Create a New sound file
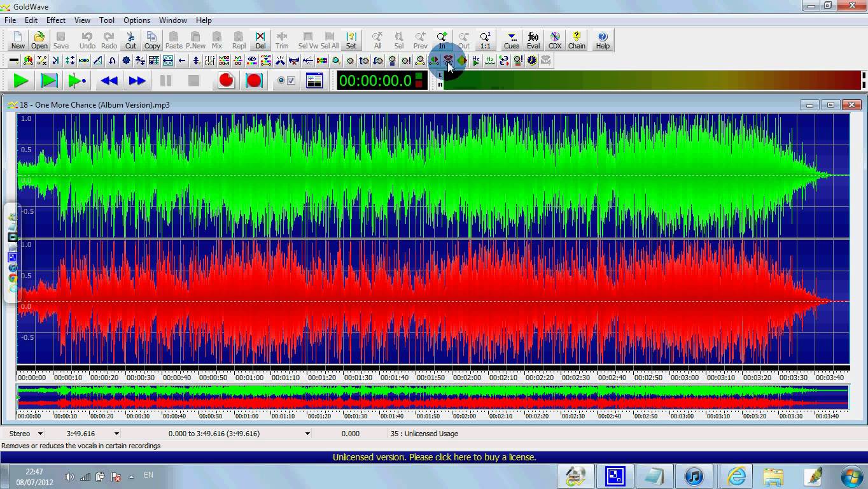The height and width of the screenshot is (489, 868). [18, 41]
